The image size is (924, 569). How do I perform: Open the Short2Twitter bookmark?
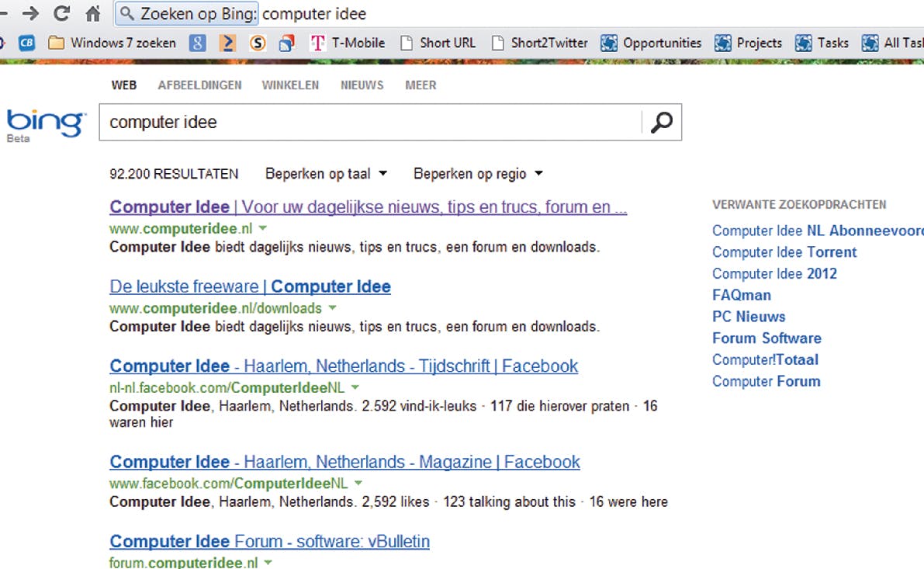(x=540, y=43)
